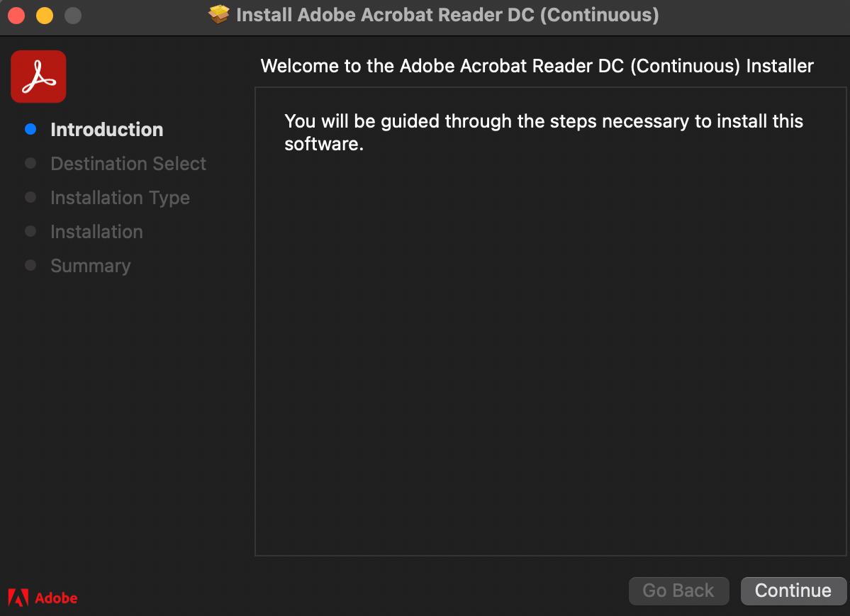The height and width of the screenshot is (616, 850).
Task: Choose the Installation Type step label
Action: 120,198
